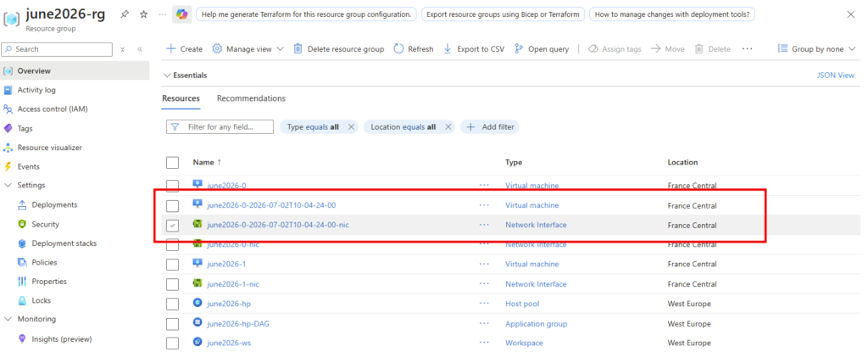Open JSON View link
This screenshot has height=352, width=868.
[x=835, y=75]
